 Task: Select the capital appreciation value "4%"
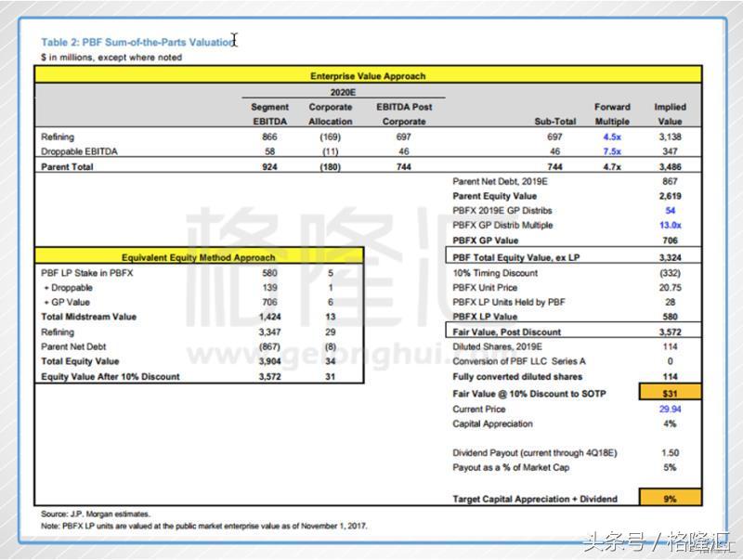point(670,424)
